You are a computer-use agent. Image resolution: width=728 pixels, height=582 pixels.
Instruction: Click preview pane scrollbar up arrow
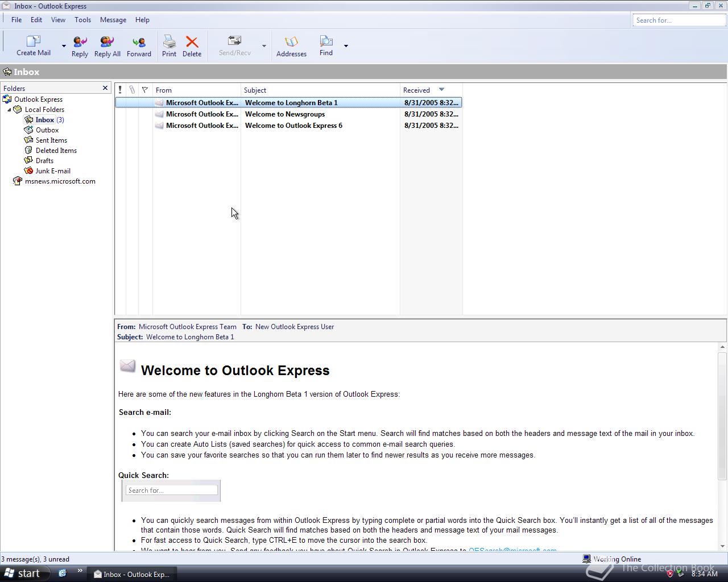(722, 347)
